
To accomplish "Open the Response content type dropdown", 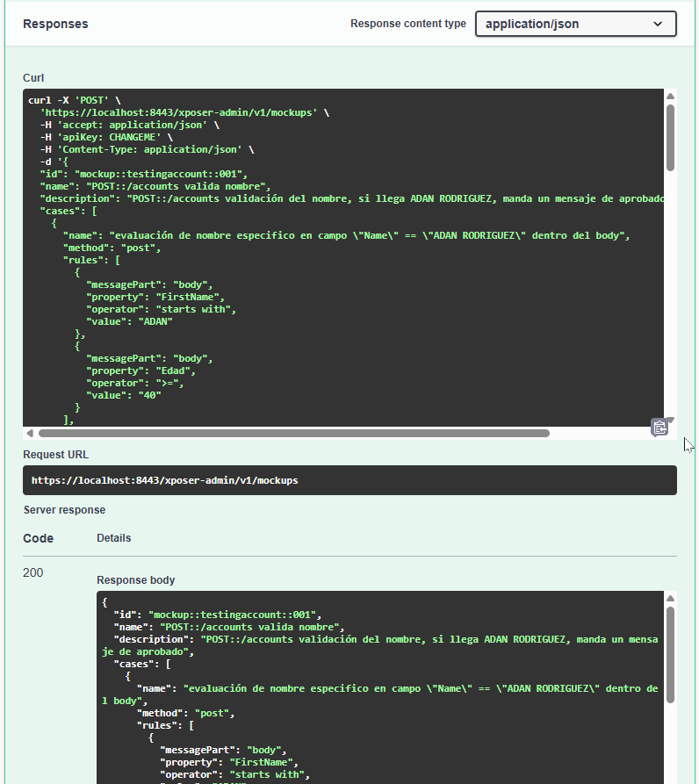I will point(575,24).
